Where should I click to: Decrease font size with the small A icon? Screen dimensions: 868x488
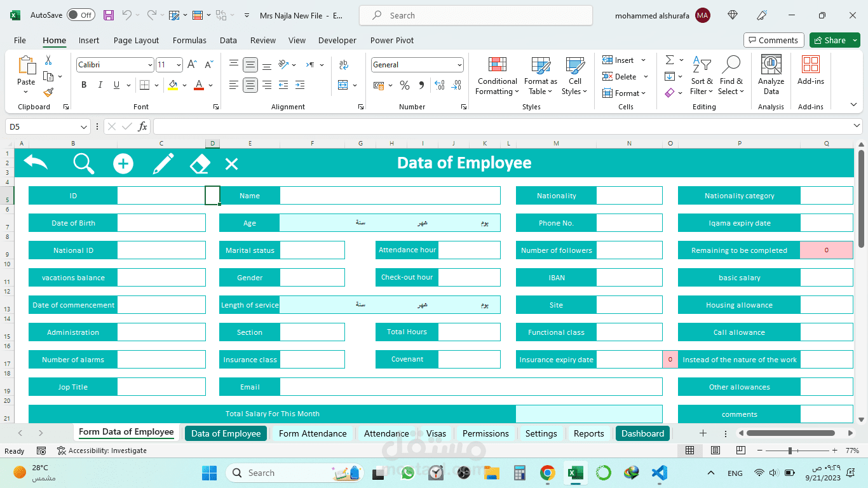tap(208, 65)
